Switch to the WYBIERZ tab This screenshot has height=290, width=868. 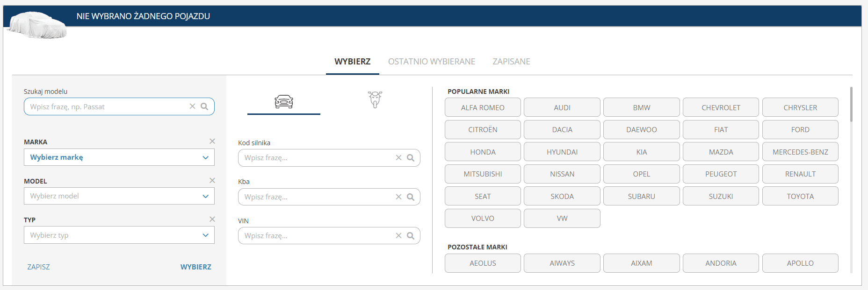[x=353, y=62]
